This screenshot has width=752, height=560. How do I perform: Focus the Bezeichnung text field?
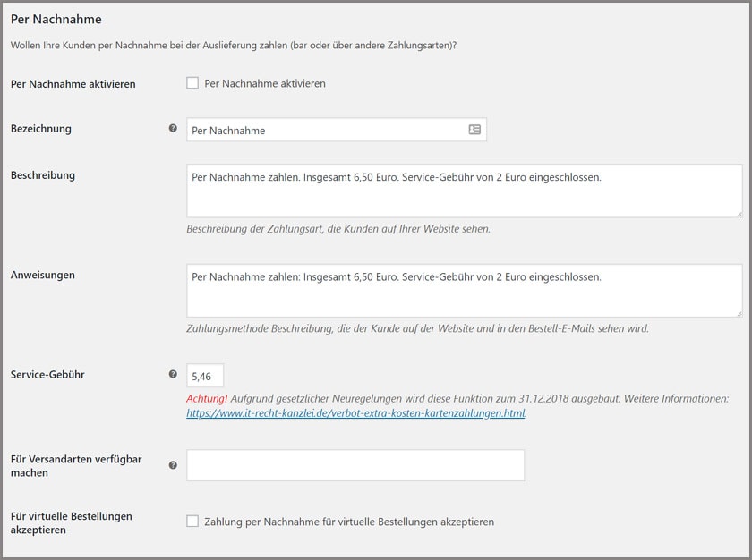pyautogui.click(x=327, y=130)
